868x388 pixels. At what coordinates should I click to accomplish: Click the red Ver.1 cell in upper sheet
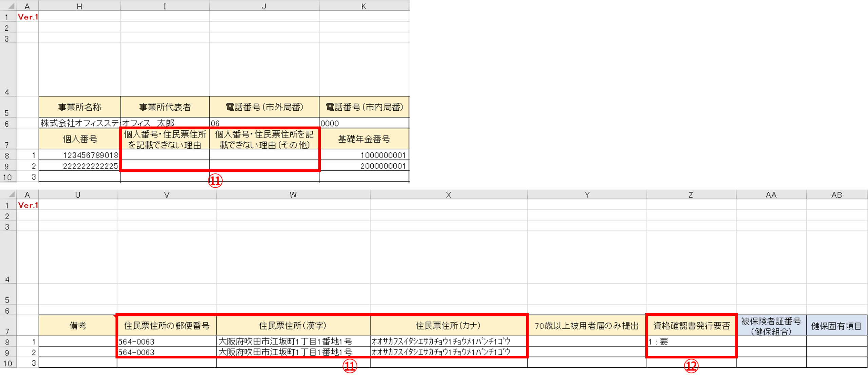27,17
